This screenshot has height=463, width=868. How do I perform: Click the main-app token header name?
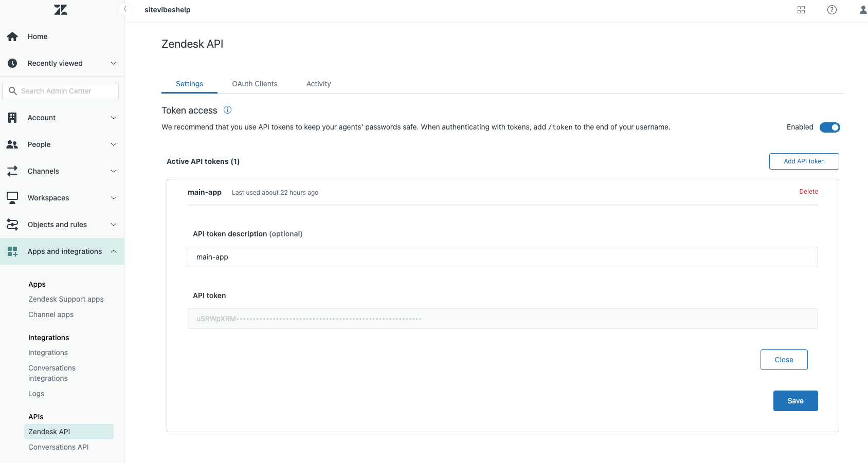(205, 192)
